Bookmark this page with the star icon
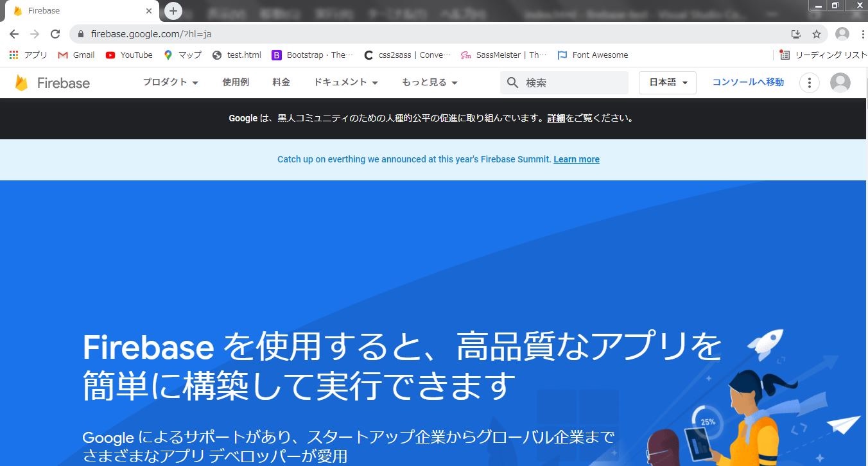Viewport: 868px width, 466px height. 817,34
